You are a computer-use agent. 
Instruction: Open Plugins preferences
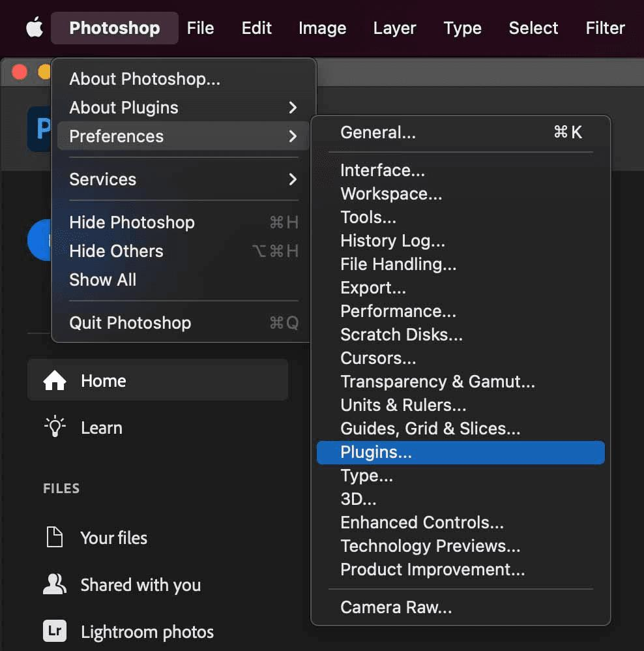pyautogui.click(x=376, y=452)
